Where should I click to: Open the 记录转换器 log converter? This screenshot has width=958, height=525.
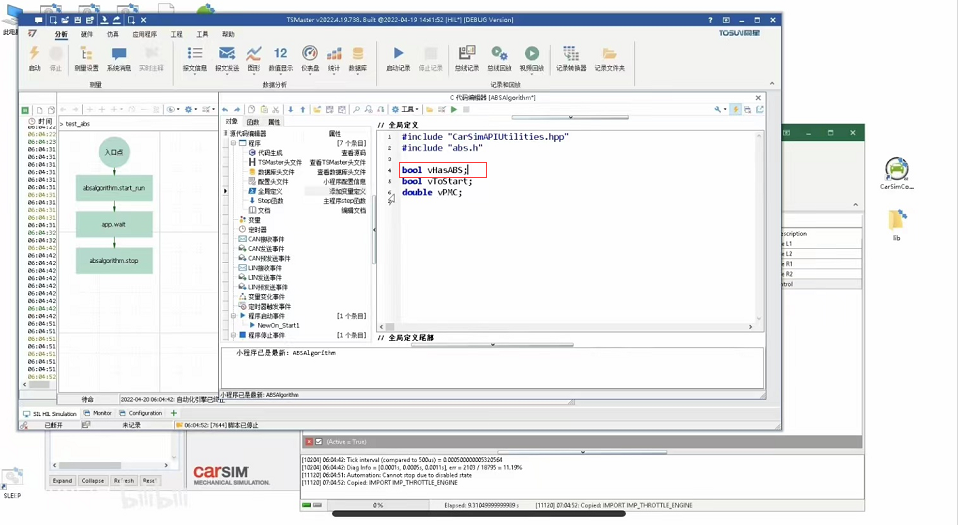coord(571,57)
